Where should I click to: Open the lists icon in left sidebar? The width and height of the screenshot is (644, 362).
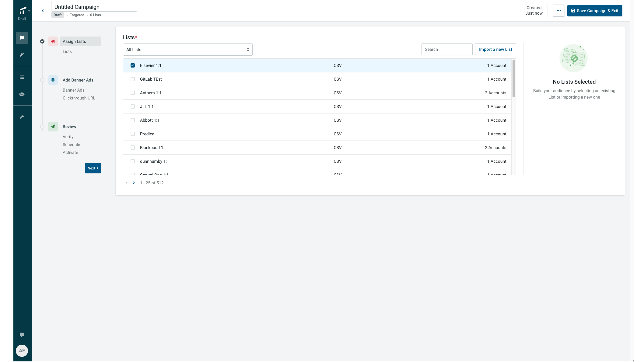tap(22, 77)
